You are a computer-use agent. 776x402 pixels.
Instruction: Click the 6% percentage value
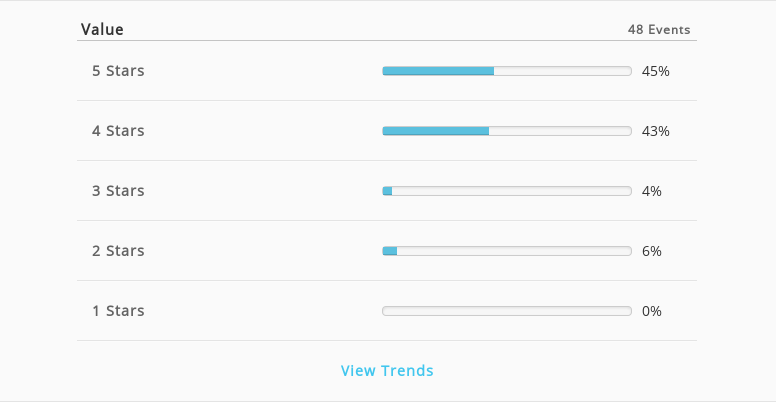(x=652, y=251)
